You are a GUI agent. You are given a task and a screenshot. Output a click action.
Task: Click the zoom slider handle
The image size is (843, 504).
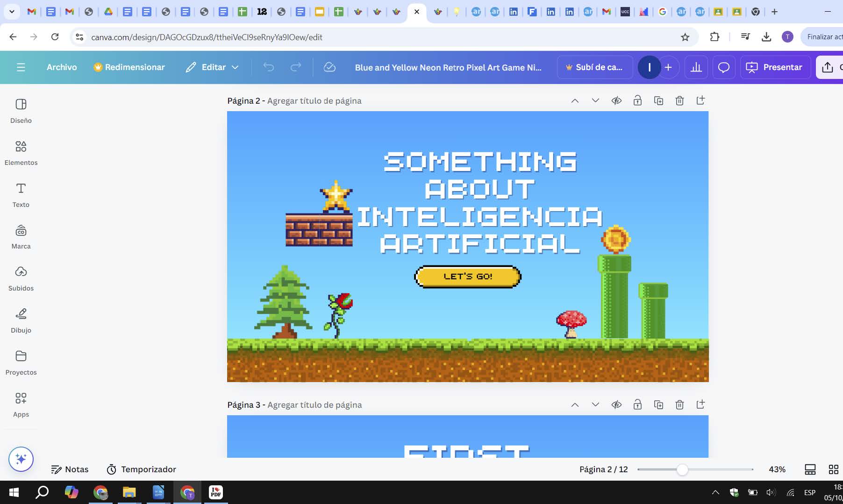tap(682, 469)
